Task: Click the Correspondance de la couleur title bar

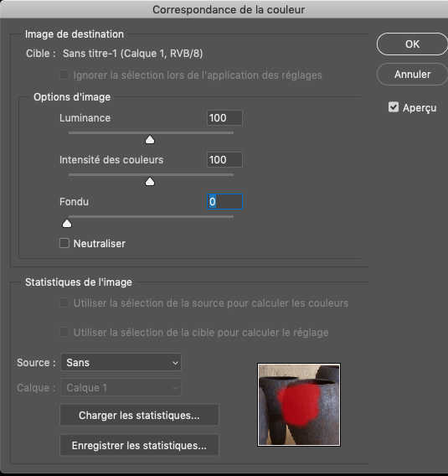Action: [x=224, y=9]
